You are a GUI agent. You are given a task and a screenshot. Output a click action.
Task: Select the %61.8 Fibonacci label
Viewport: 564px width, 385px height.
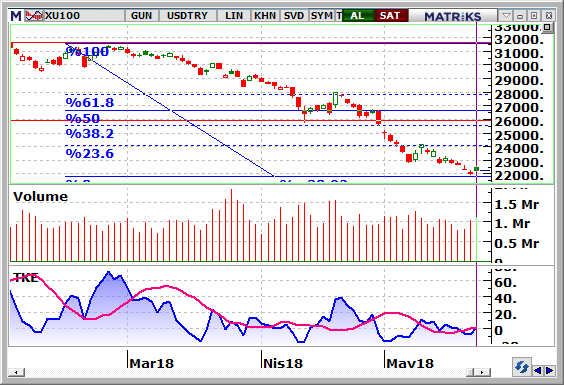point(90,103)
